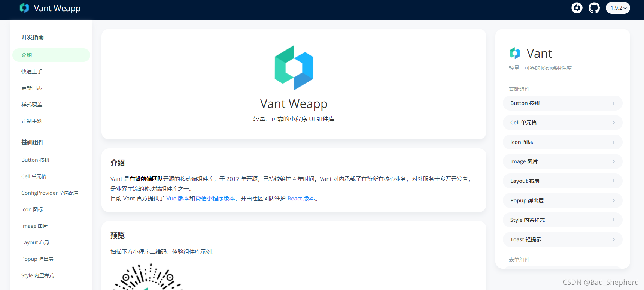This screenshot has width=644, height=290.
Task: Click chevron arrow on Image 图片 row
Action: [613, 161]
